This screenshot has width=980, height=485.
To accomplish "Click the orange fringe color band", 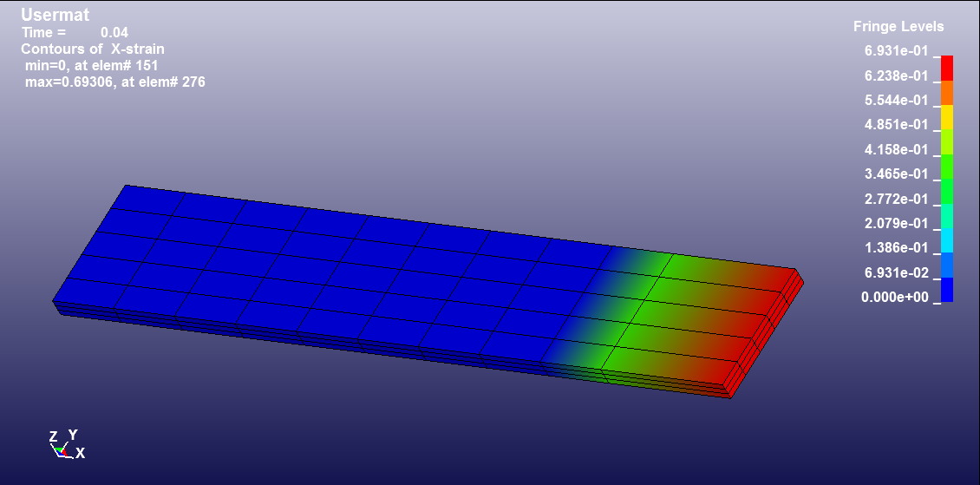I will click(947, 93).
